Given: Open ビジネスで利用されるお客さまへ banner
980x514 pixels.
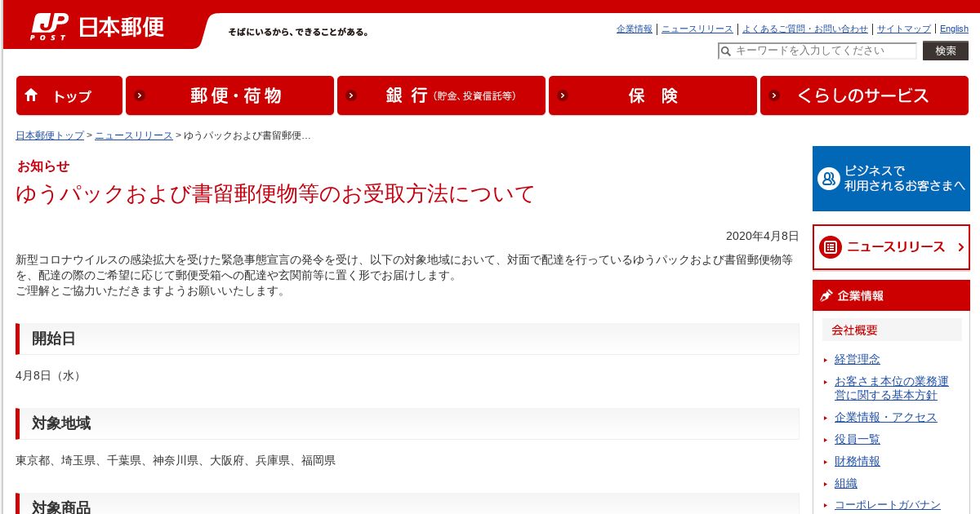Looking at the screenshot, I should pyautogui.click(x=891, y=179).
